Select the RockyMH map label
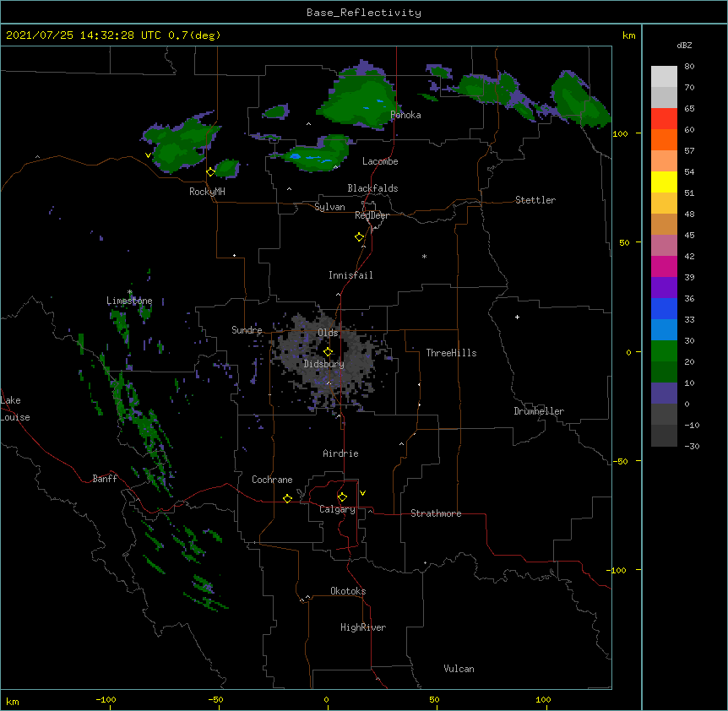The width and height of the screenshot is (728, 711). coord(207,192)
